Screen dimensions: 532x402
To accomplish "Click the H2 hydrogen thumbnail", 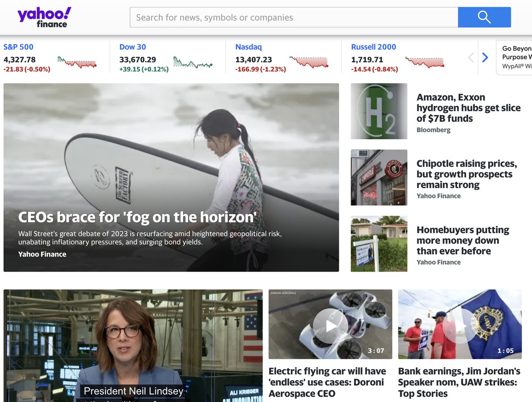I will pyautogui.click(x=379, y=111).
